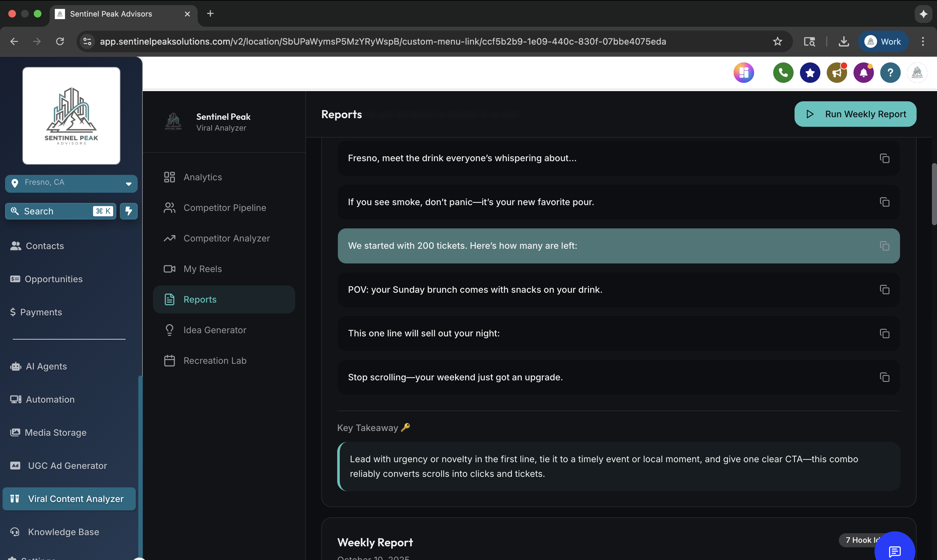The width and height of the screenshot is (937, 560).
Task: Open the Competitor Analyzer tool
Action: tap(227, 238)
